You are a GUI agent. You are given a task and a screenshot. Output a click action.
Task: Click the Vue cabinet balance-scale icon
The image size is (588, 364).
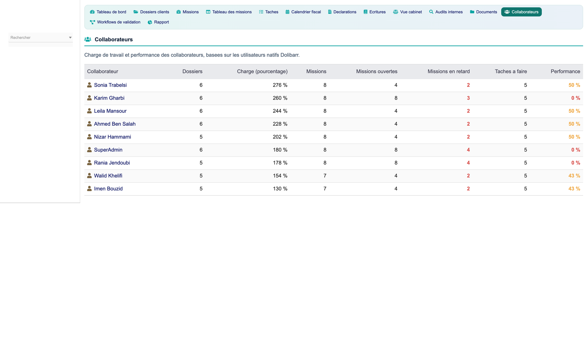point(396,12)
